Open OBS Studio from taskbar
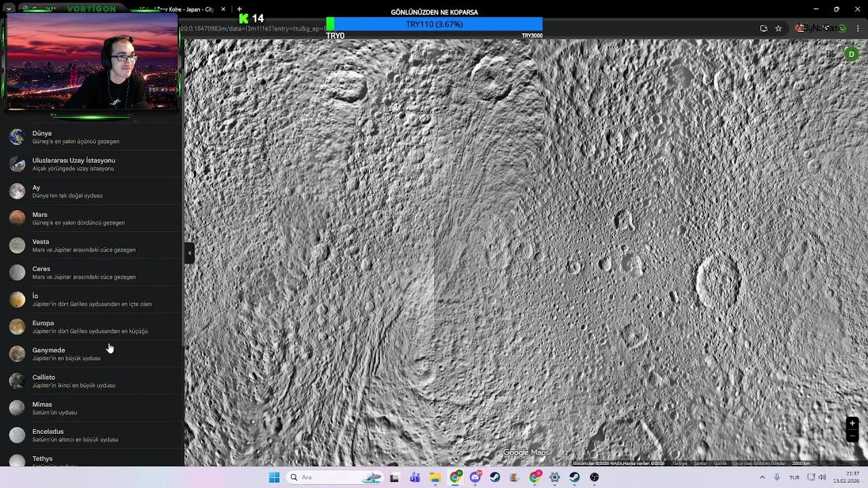This screenshot has width=868, height=488. (x=595, y=477)
